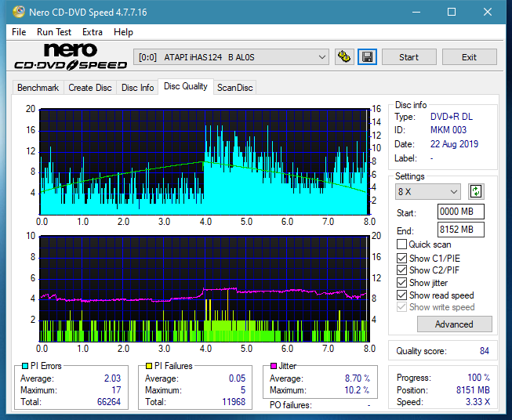
Task: Click the PI Failures maximum value 5
Action: coord(243,390)
